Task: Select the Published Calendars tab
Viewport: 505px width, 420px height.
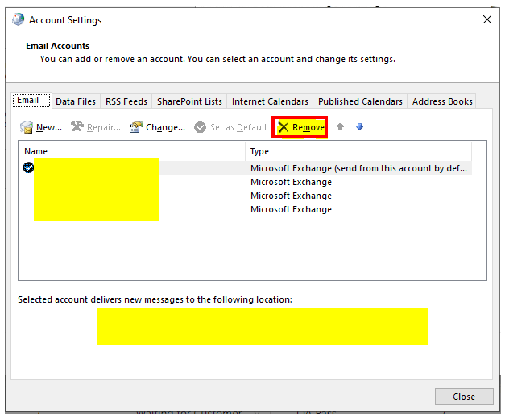Action: pos(360,101)
